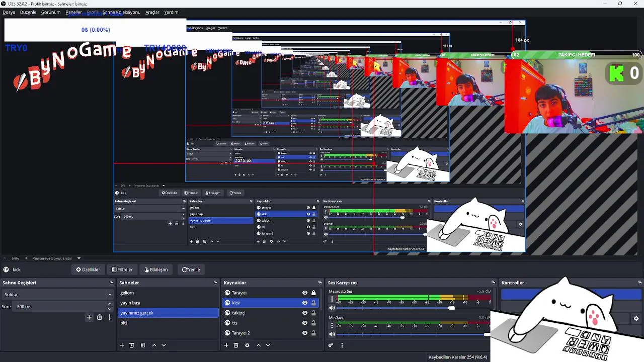
Task: Undock the Kaynaklar panel
Action: 319,283
